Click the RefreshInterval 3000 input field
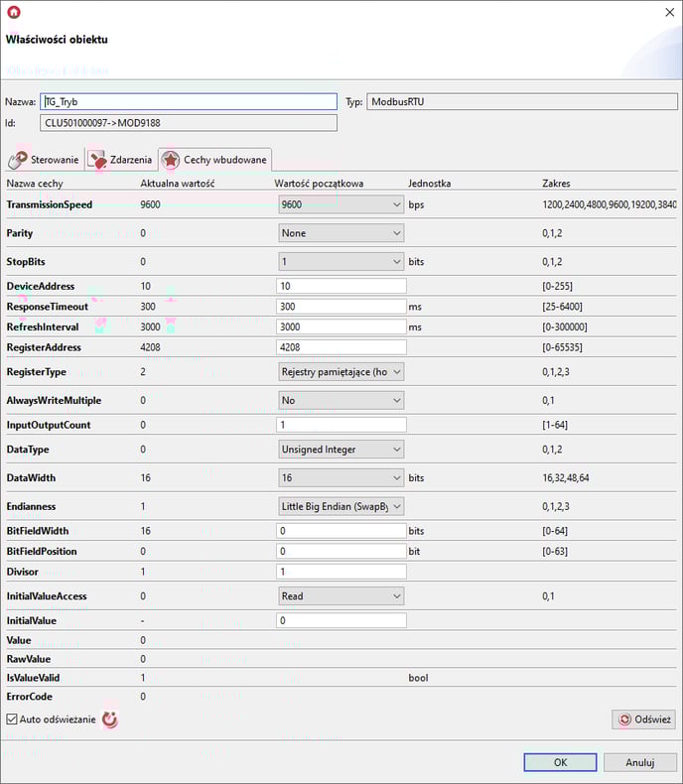This screenshot has height=784, width=683. 341,327
